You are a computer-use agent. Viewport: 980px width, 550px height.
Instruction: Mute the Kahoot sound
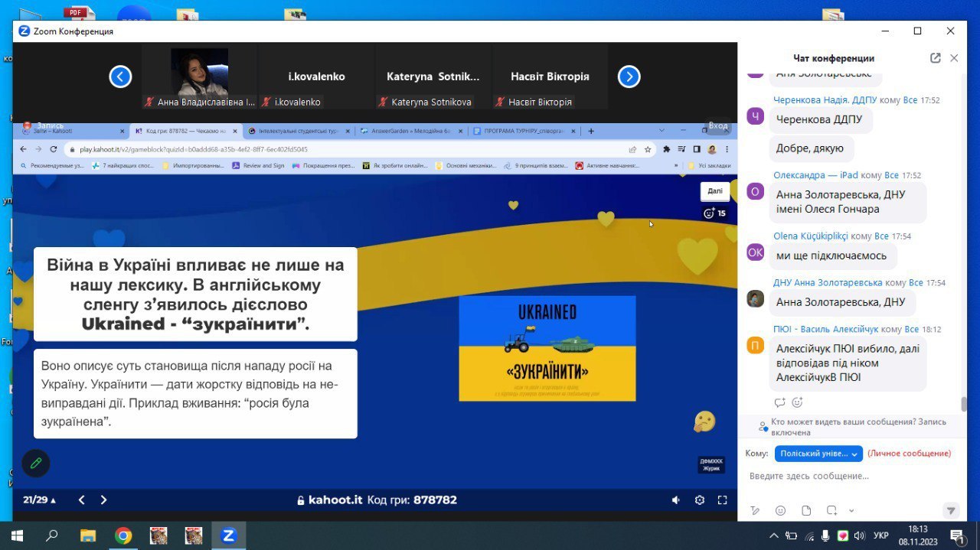tap(676, 500)
